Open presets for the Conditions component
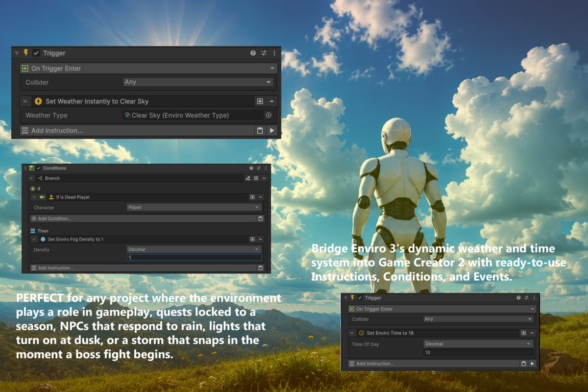The height and width of the screenshot is (392, 588). (259, 168)
